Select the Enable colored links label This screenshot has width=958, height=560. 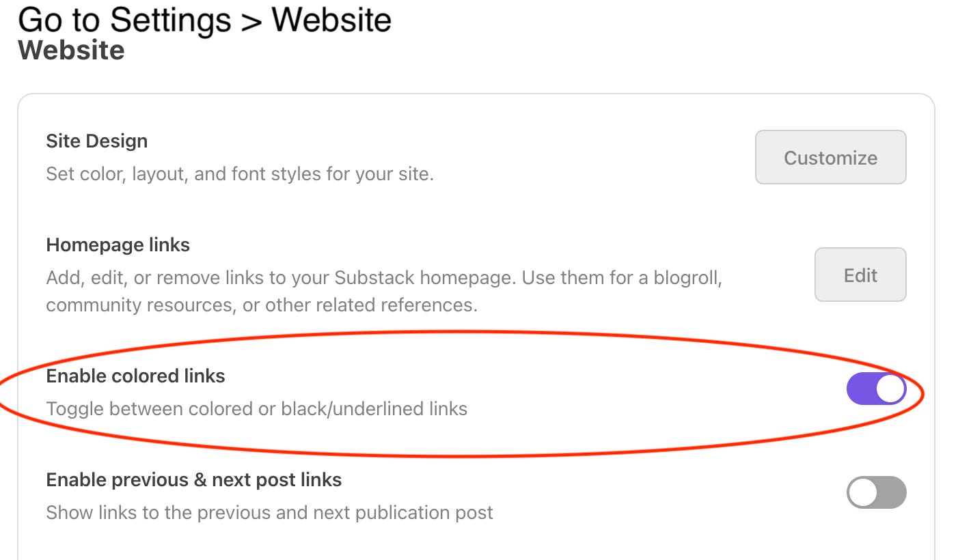[x=135, y=376]
